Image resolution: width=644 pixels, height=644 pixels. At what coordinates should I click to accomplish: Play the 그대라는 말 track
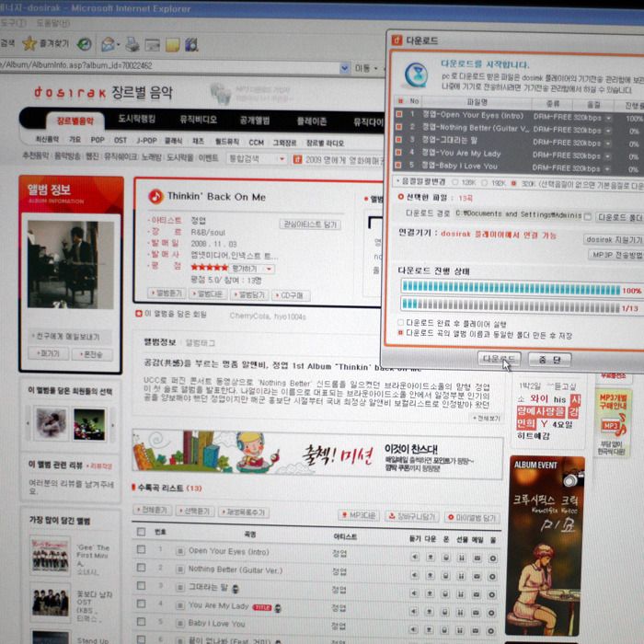click(x=414, y=593)
